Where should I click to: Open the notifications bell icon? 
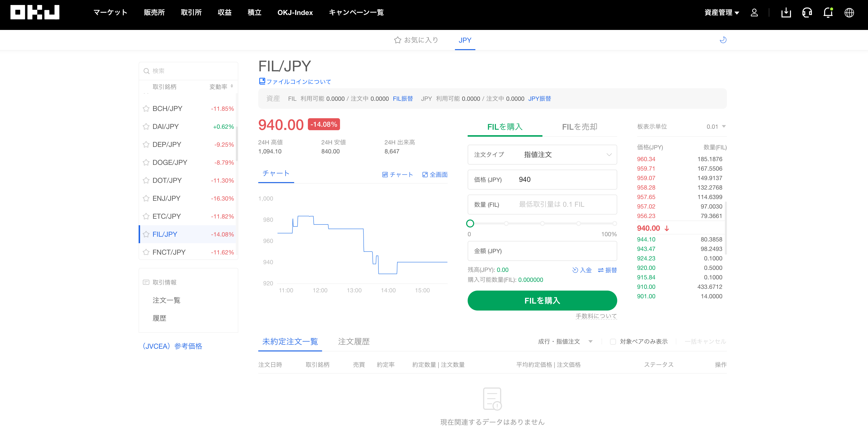pos(828,13)
